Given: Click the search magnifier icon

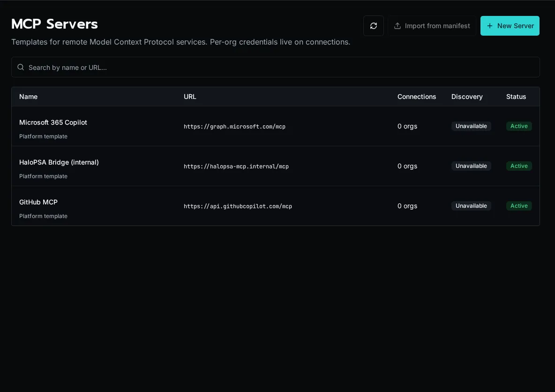Looking at the screenshot, I should click(x=21, y=67).
